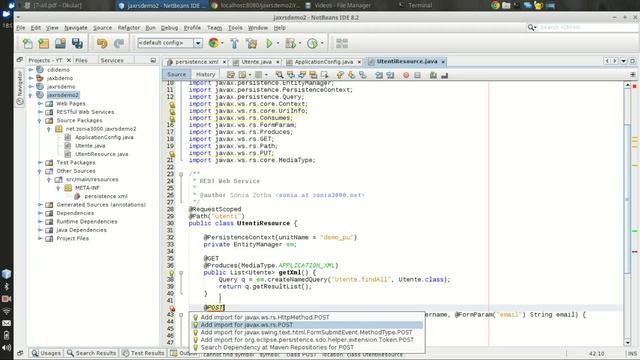Screen dimensions: 640x360
Task: Click the Profile Project toolbar icon
Action: [312, 43]
